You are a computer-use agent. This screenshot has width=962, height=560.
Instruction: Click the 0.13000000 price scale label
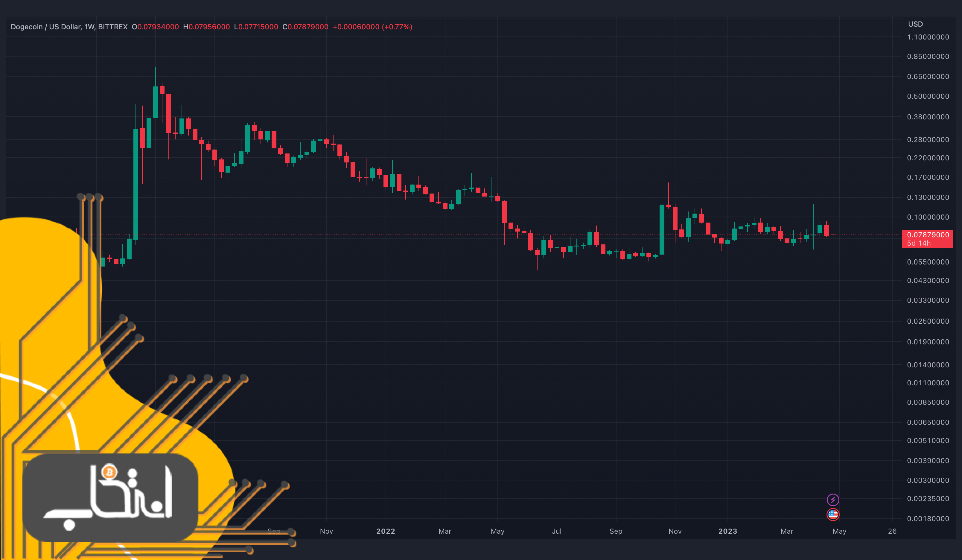coord(928,197)
